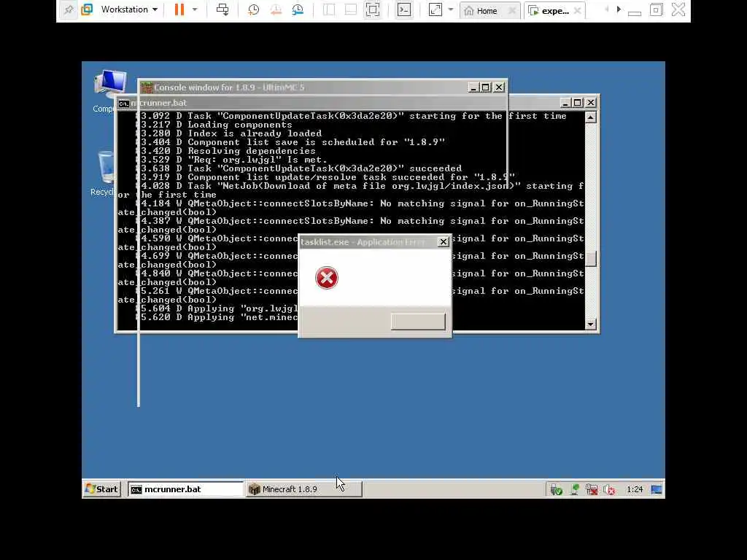Open the Workstation dropdown menu

pos(128,10)
